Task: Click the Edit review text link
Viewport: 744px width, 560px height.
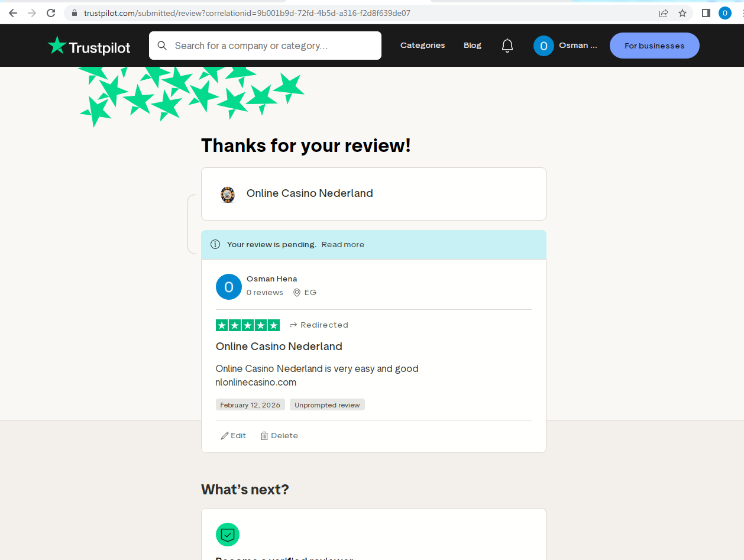Action: (238, 436)
